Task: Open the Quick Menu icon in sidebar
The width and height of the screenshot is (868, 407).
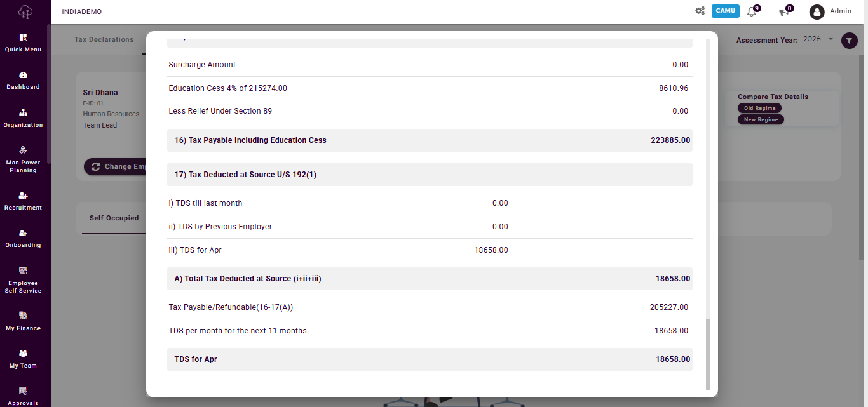Action: click(x=23, y=37)
